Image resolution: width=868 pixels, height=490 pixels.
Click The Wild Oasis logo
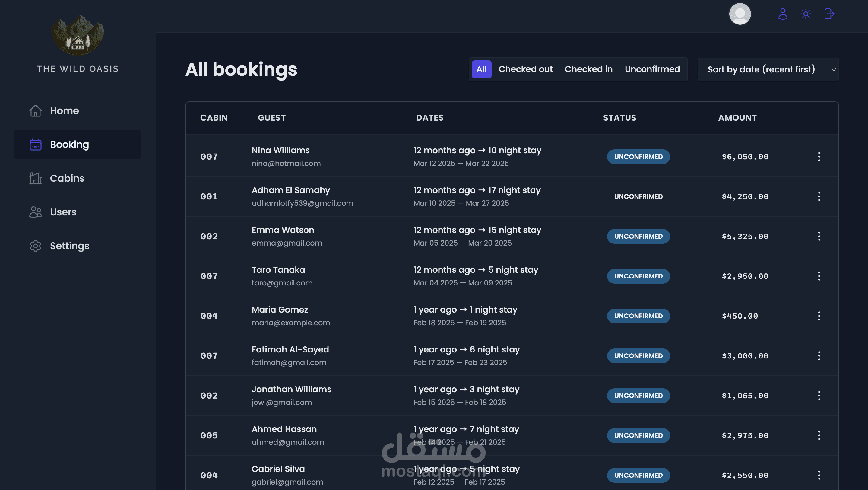point(78,35)
